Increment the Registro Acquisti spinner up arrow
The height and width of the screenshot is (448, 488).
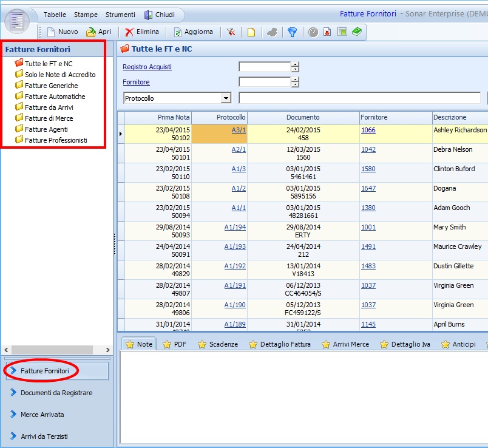pos(295,64)
